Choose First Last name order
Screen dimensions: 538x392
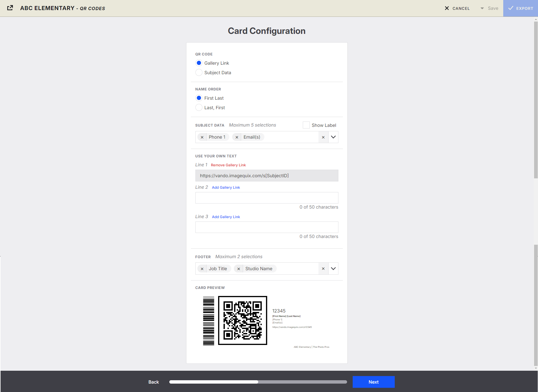tap(199, 98)
